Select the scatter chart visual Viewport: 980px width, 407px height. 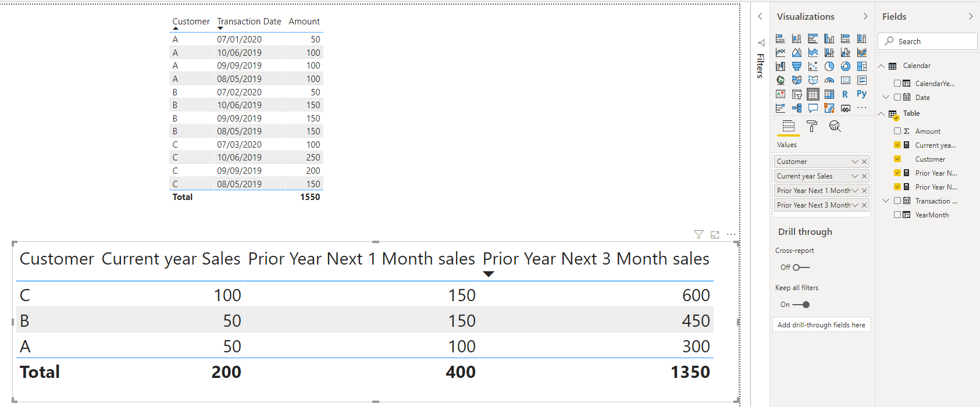point(813,66)
